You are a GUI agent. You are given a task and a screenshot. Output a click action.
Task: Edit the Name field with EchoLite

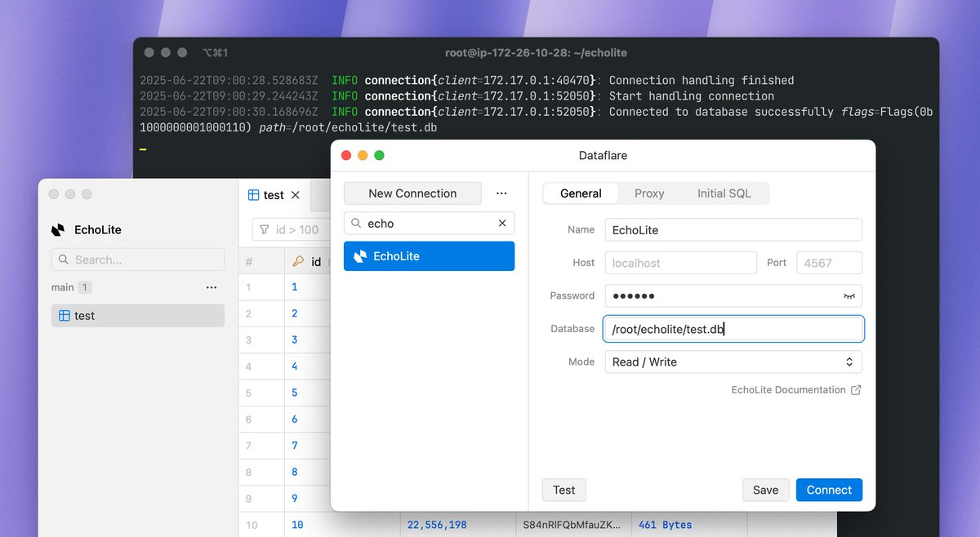(733, 230)
